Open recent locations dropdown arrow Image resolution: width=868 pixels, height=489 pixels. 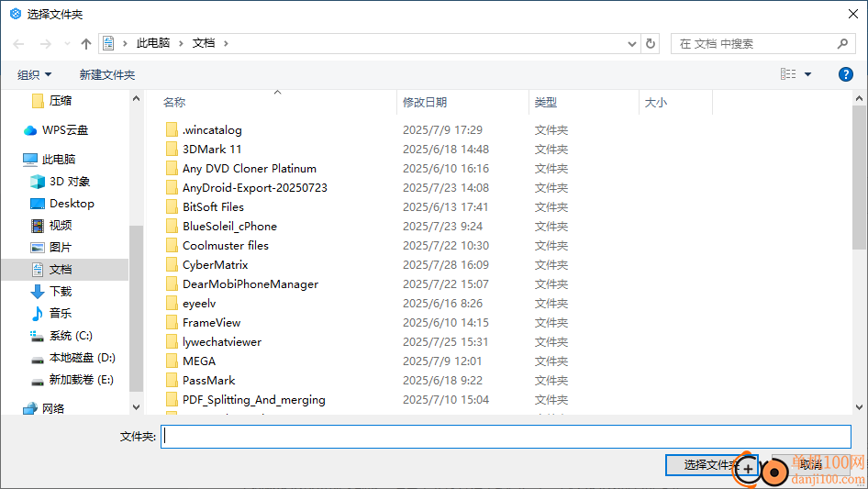tap(67, 44)
